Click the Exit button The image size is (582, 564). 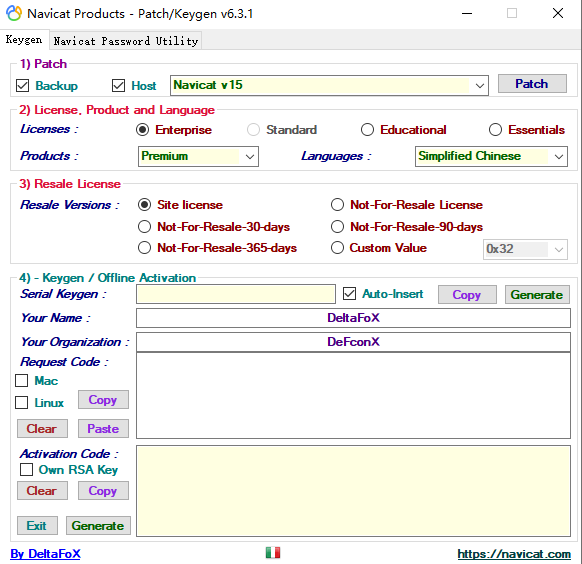pos(37,526)
